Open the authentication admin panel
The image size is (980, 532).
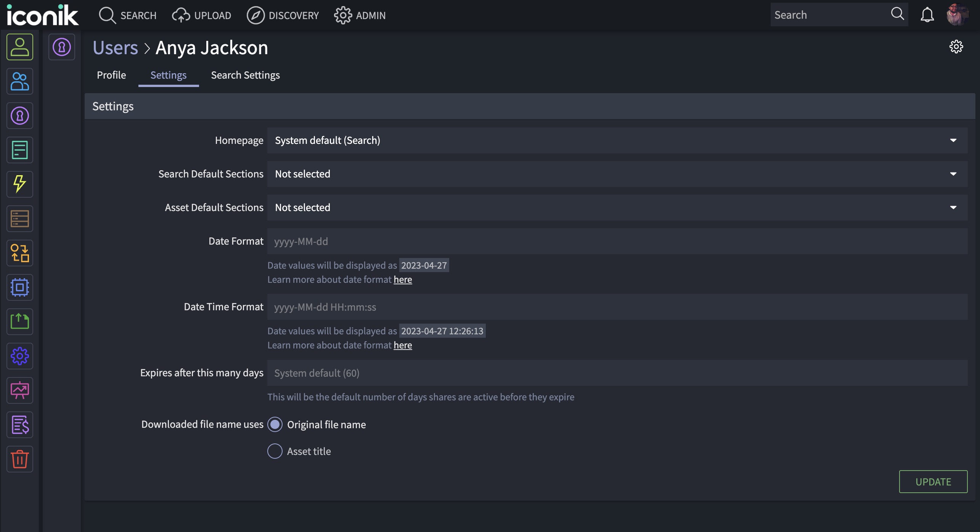pyautogui.click(x=19, y=116)
